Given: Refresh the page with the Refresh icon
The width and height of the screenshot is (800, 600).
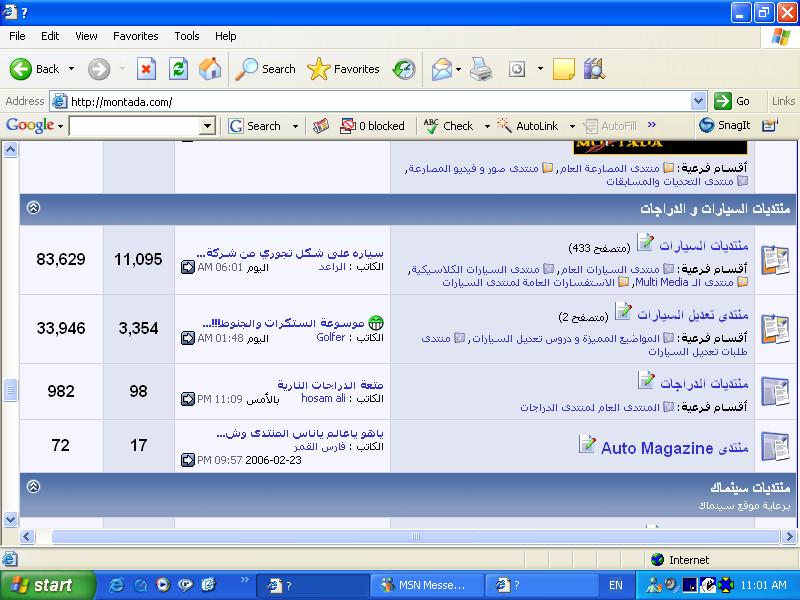Looking at the screenshot, I should tap(178, 69).
